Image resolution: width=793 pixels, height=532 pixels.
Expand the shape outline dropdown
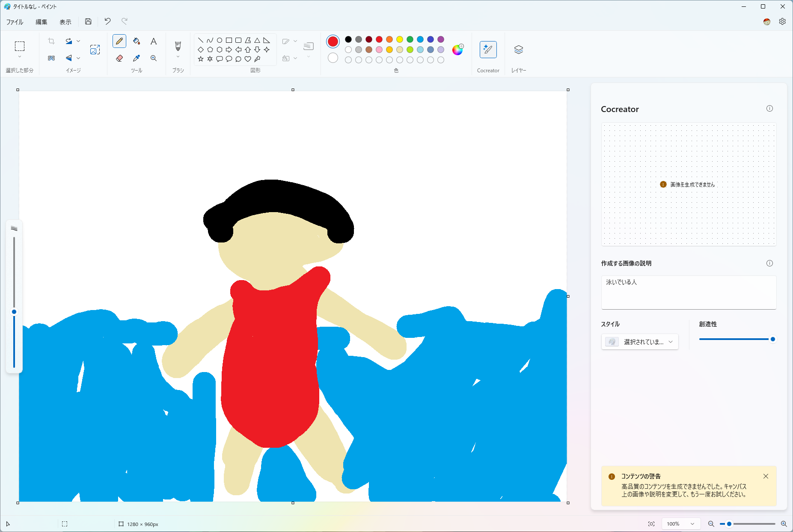[x=295, y=41]
